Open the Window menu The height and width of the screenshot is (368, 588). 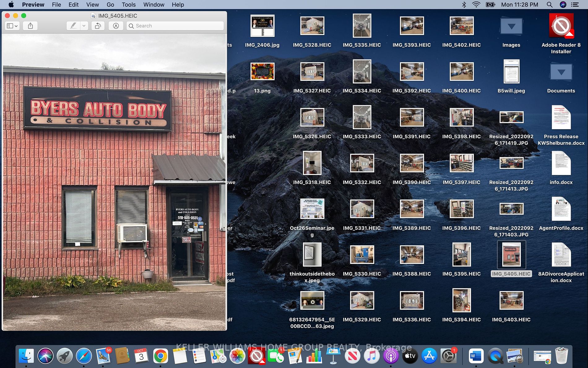click(x=154, y=4)
